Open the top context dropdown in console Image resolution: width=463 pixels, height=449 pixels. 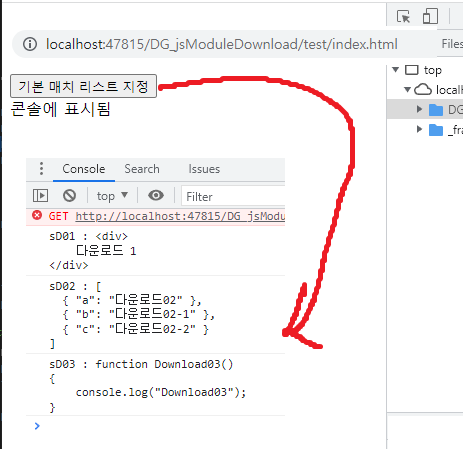pos(112,196)
